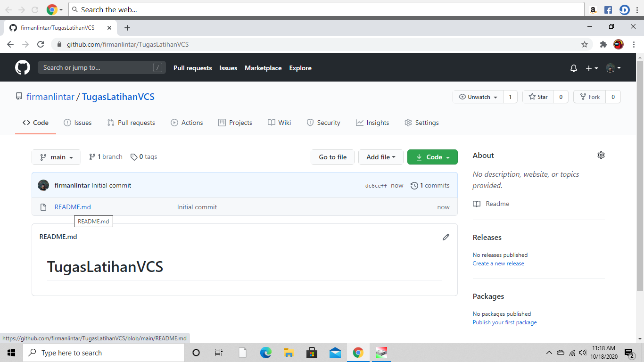Image resolution: width=644 pixels, height=362 pixels.
Task: View the 0 tags link
Action: tap(144, 157)
